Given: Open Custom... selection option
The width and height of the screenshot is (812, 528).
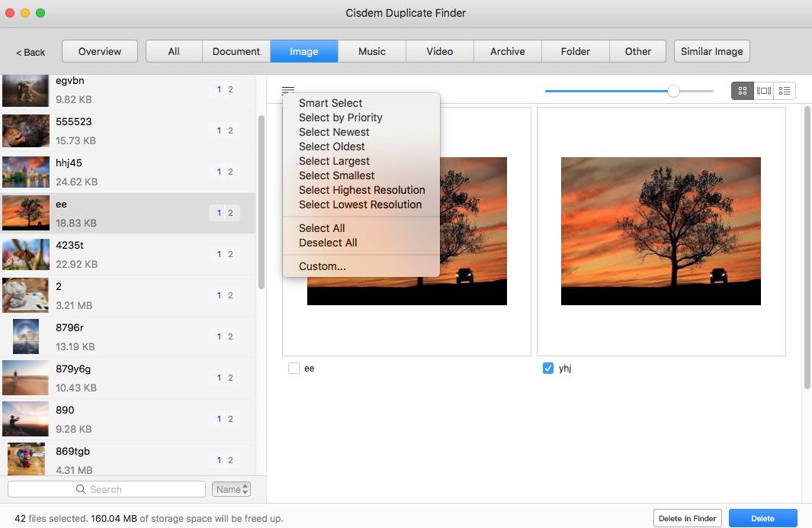Looking at the screenshot, I should 322,266.
